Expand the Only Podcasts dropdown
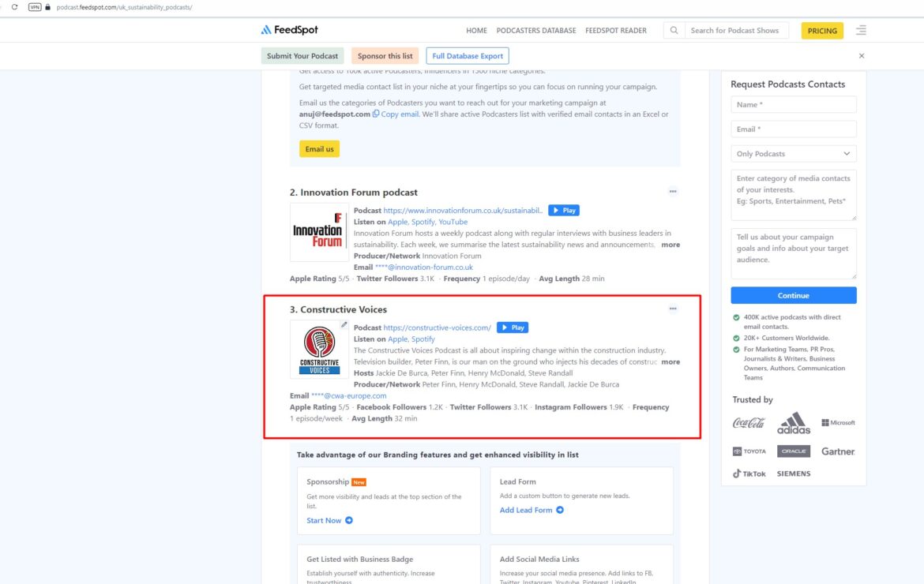This screenshot has height=584, width=924. (x=793, y=154)
